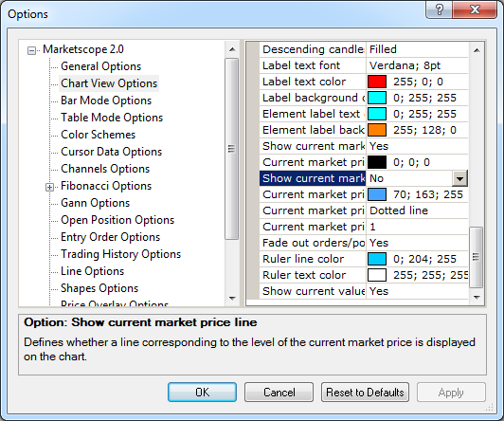Screen dimensions: 504x421
Task: Click tree panel scroll up arrow
Action: pos(232,49)
